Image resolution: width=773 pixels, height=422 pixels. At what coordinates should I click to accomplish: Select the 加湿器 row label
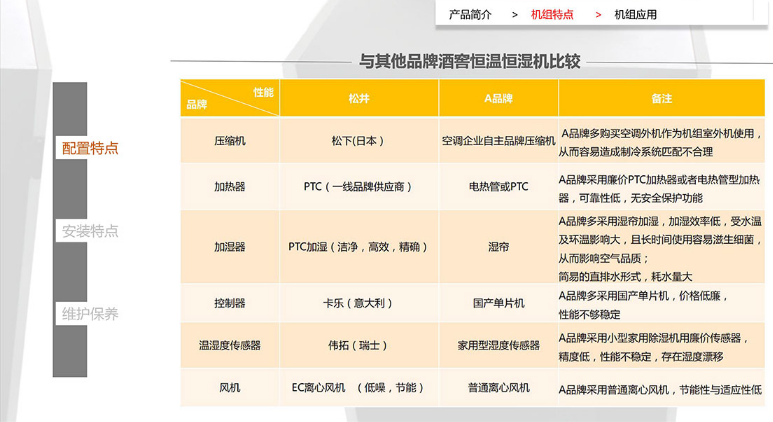[229, 245]
